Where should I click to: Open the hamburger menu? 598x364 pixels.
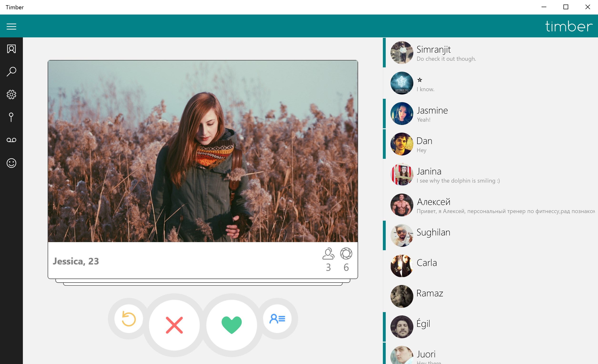pos(11,26)
